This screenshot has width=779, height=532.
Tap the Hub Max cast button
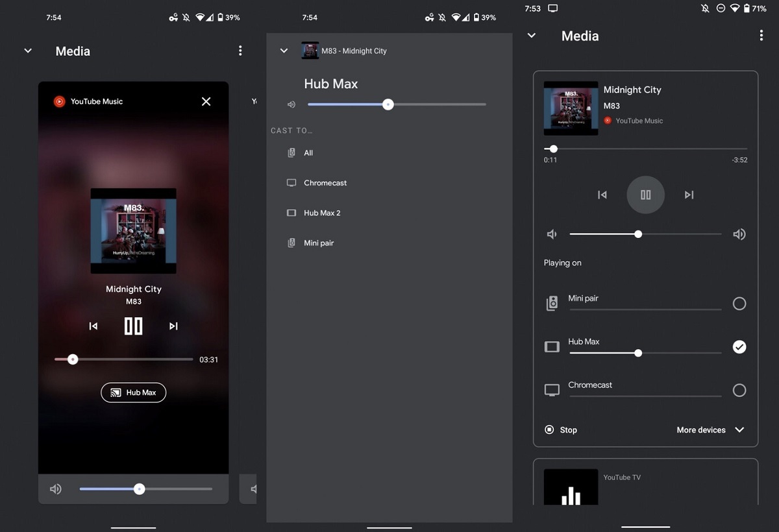point(133,393)
